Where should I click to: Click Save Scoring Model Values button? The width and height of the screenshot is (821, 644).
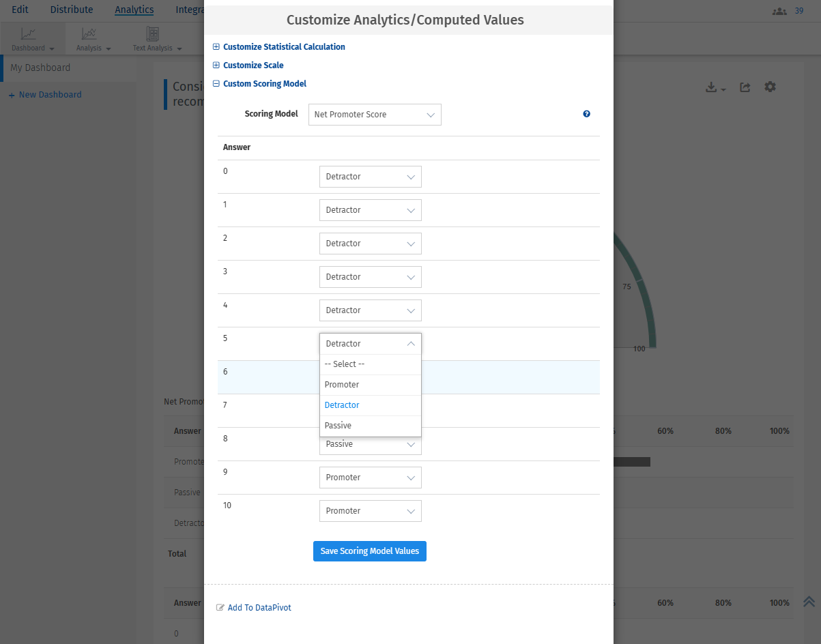[369, 551]
